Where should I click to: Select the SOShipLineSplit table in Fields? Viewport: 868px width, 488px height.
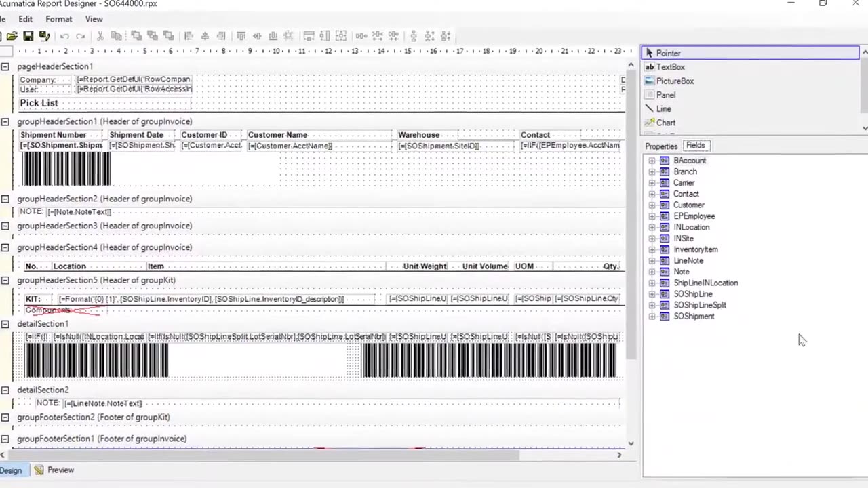coord(699,305)
